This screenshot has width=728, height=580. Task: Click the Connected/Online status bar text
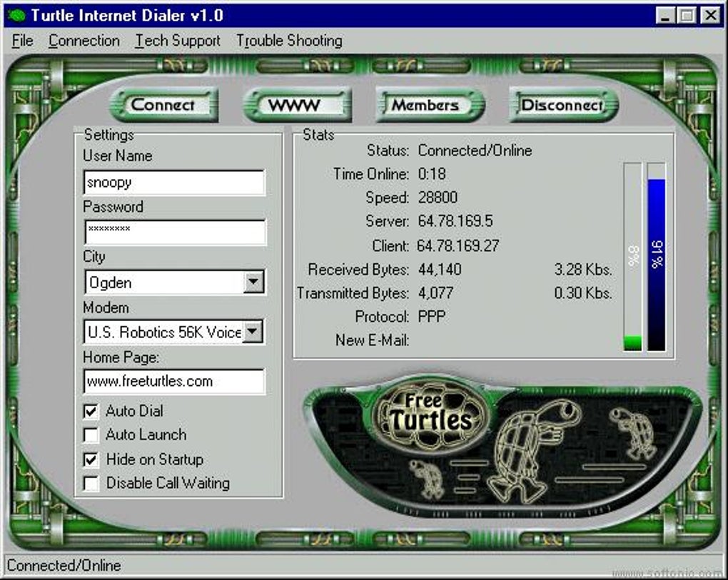[64, 566]
